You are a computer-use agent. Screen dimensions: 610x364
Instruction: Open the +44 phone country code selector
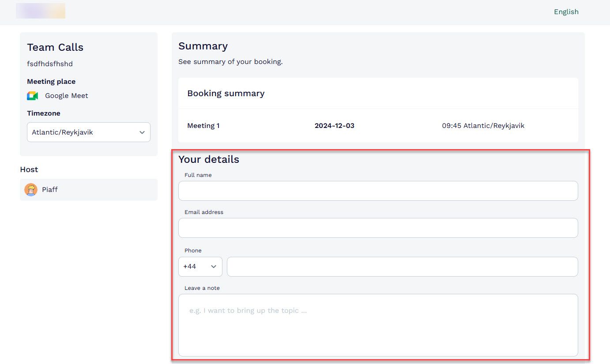click(x=200, y=266)
